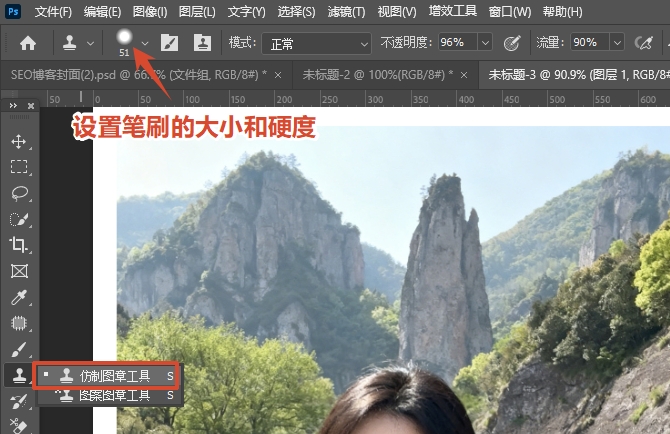Toggle airbrush-style build-up icon

(644, 43)
